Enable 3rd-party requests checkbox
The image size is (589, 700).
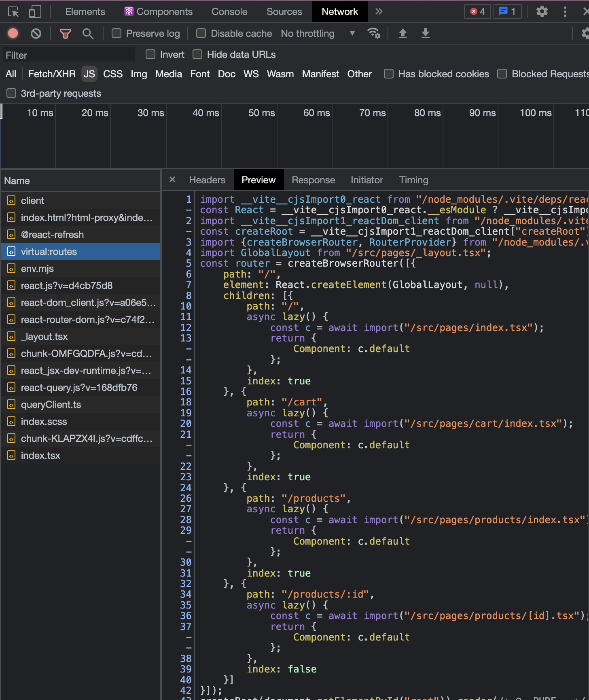[x=11, y=93]
